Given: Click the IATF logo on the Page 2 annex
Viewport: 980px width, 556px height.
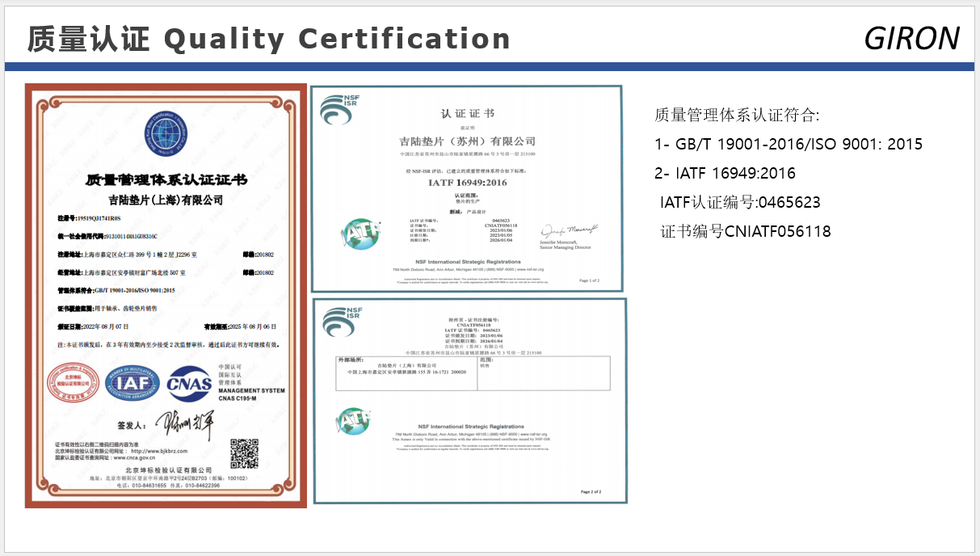Looking at the screenshot, I should tap(352, 422).
